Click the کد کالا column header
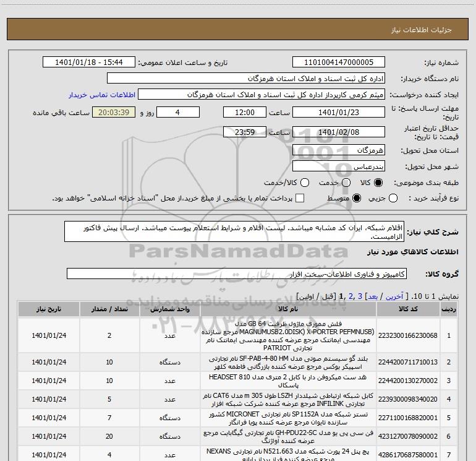 (408, 309)
